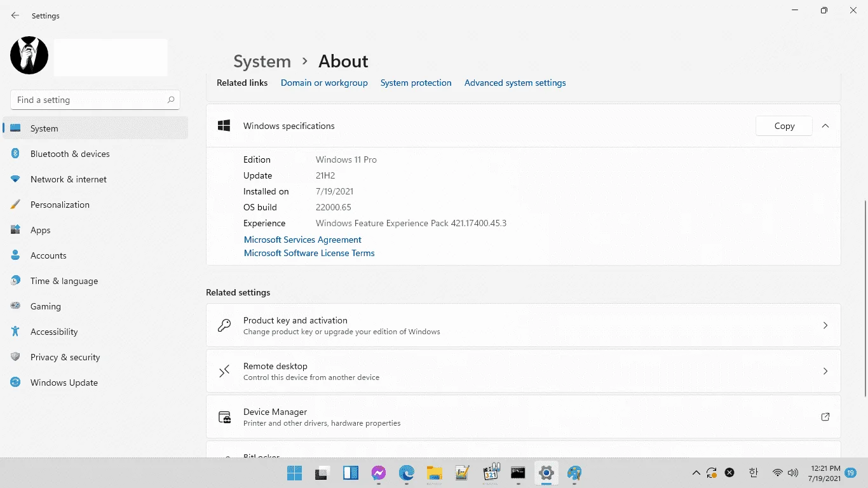Open Task View from the taskbar
Viewport: 868px width, 488px height.
click(x=322, y=473)
